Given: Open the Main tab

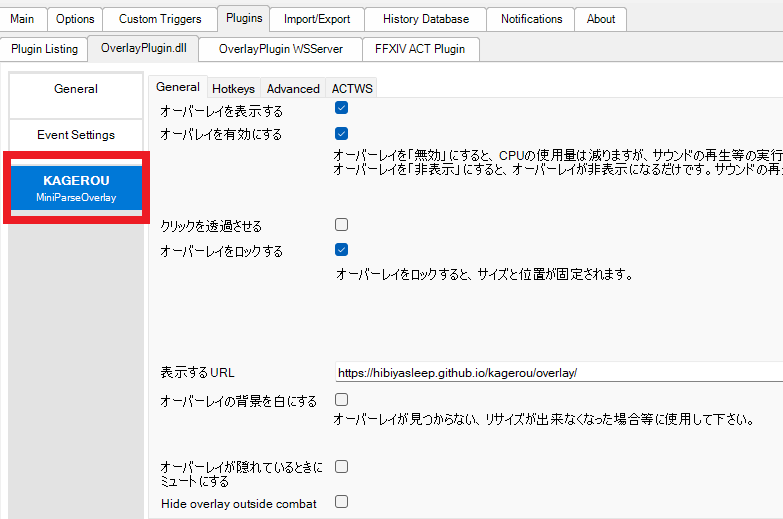Looking at the screenshot, I should pos(22,18).
